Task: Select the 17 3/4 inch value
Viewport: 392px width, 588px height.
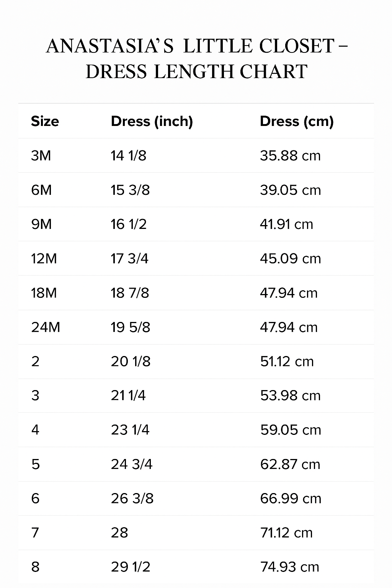Action: coord(129,259)
